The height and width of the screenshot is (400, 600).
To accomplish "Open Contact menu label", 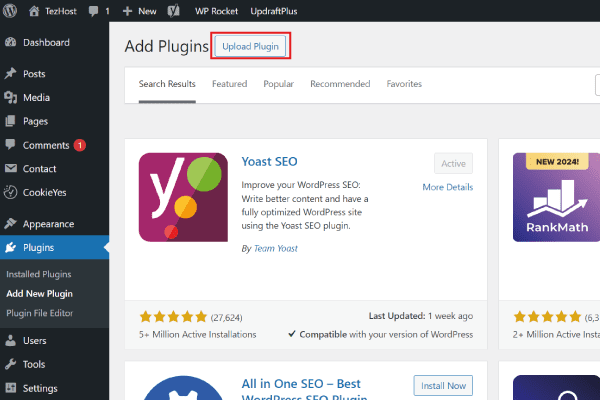I will (x=39, y=169).
